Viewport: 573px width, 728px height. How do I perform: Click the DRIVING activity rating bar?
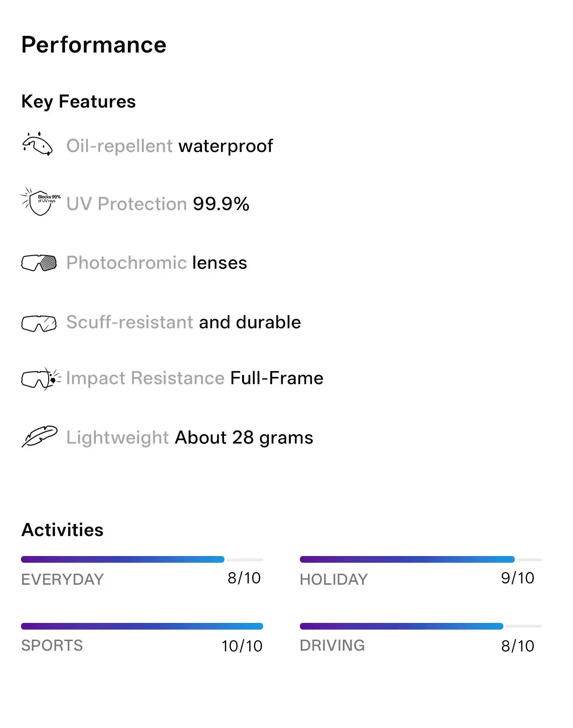point(421,626)
